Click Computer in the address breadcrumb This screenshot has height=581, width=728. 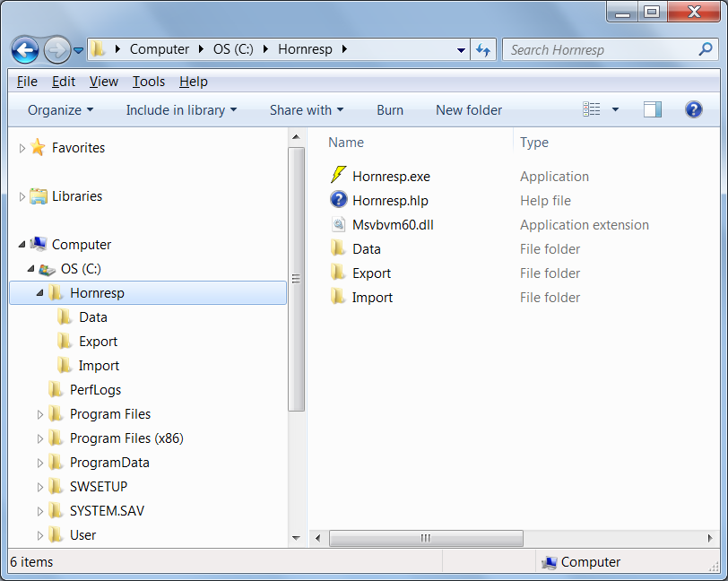coord(159,49)
